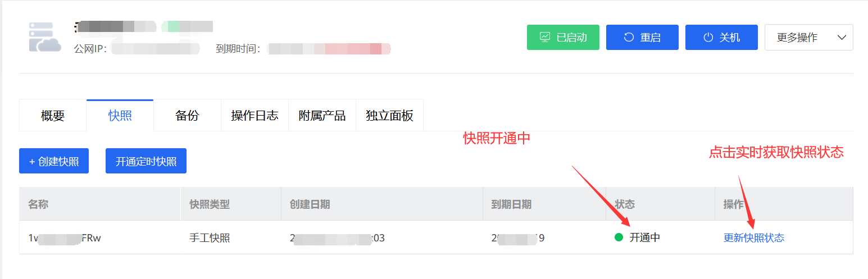Click the cloud server icon
The image size is (868, 279).
tap(45, 37)
